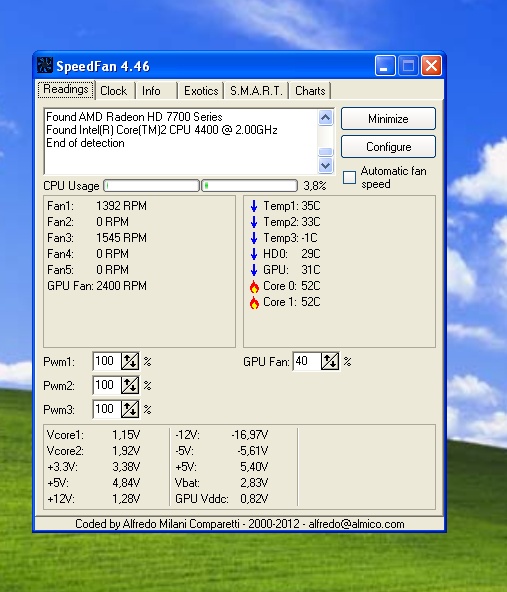Viewport: 507px width, 592px height.
Task: Click the down arrow icon beside GPU temperature
Action: tap(254, 270)
